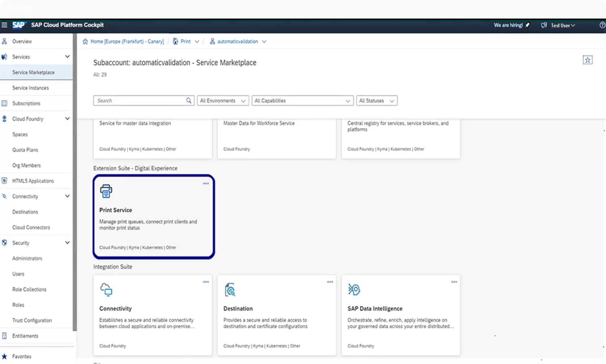Go to Entitlements in sidebar
Screen dimensions: 606x364
pos(25,336)
